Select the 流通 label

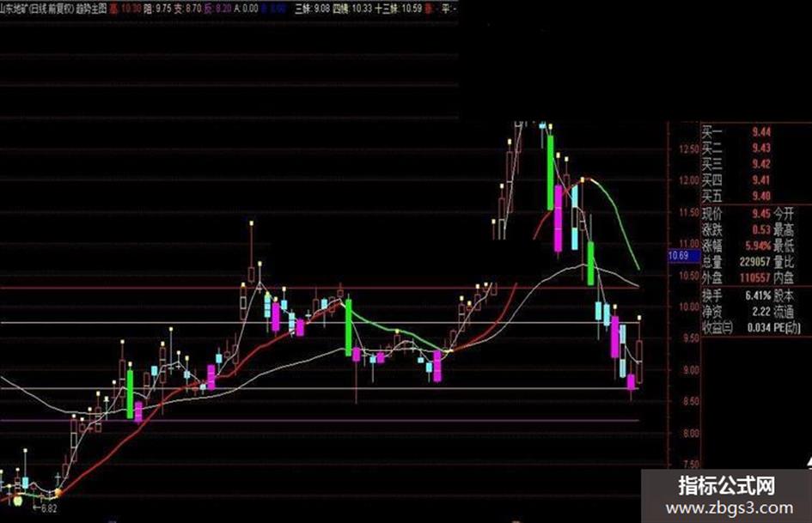(784, 312)
